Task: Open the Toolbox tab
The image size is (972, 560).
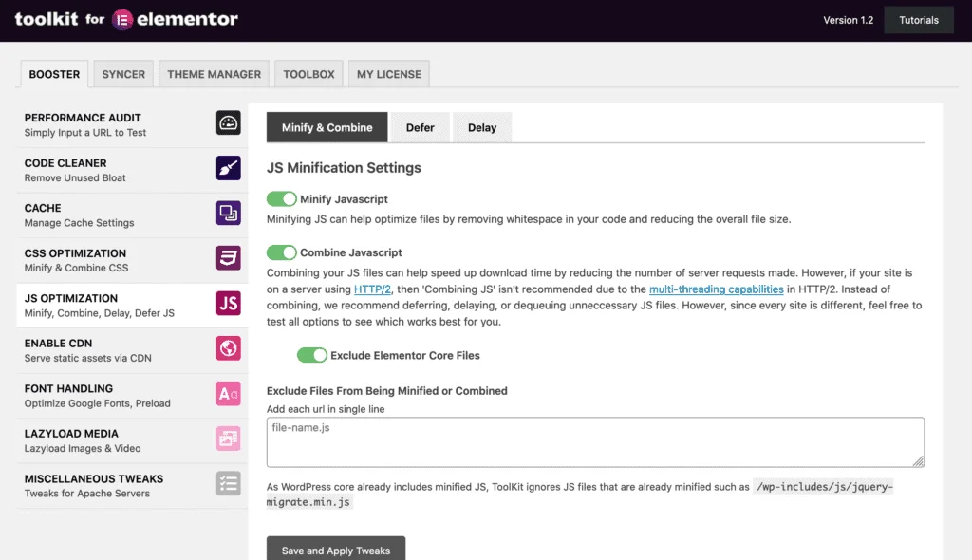Action: 308,73
